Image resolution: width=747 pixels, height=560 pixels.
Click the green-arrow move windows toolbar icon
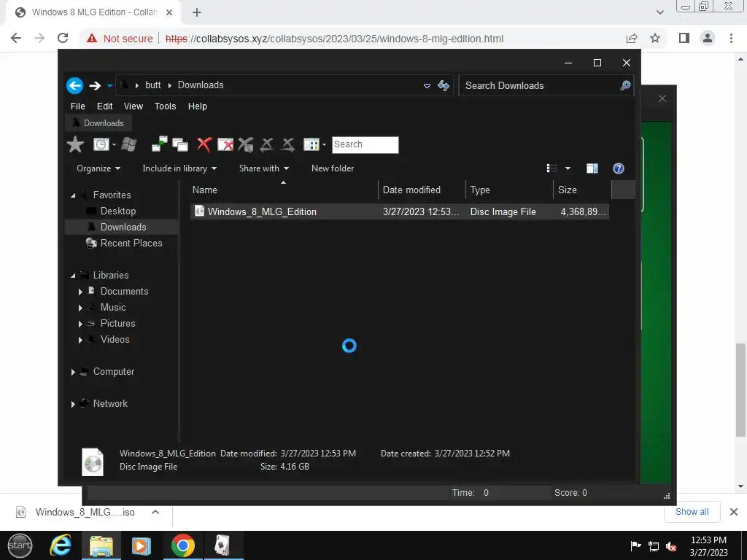160,144
